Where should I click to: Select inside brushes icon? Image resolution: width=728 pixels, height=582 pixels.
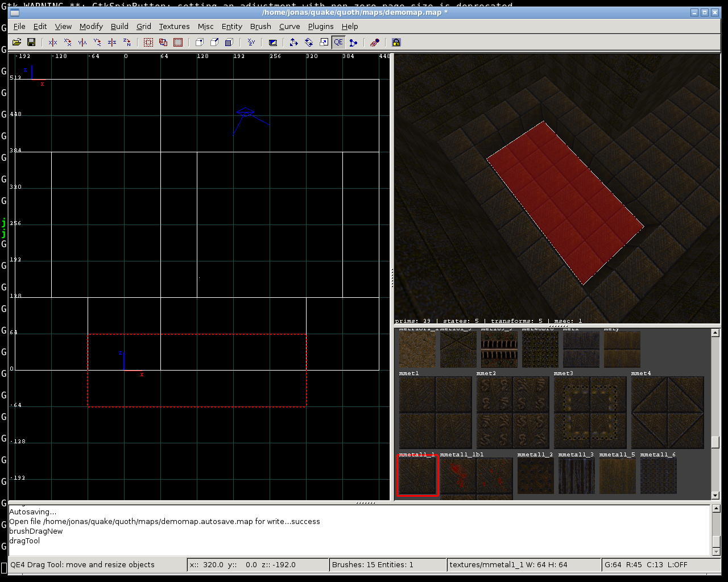[178, 42]
